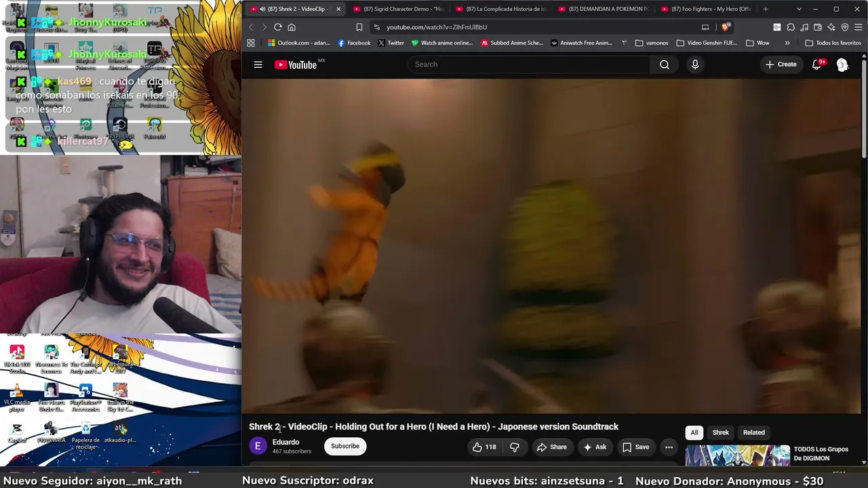Open the Brave wallet toolbar icon
Viewport: 868px width, 488px height.
[x=818, y=27]
